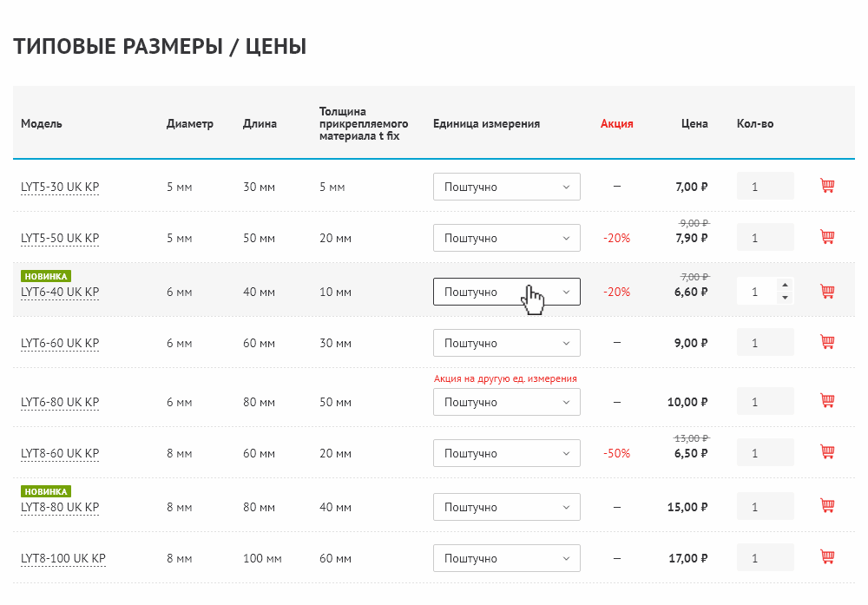Open LYT8-80 UK KP model link

point(60,507)
